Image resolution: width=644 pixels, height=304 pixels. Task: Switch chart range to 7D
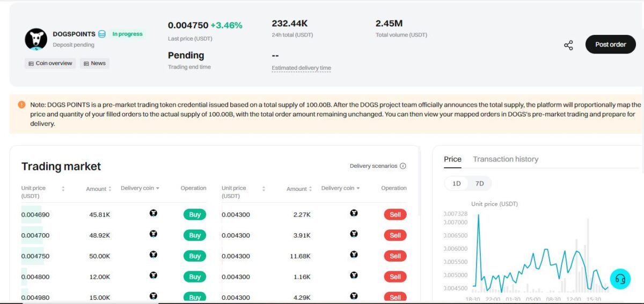pyautogui.click(x=479, y=184)
